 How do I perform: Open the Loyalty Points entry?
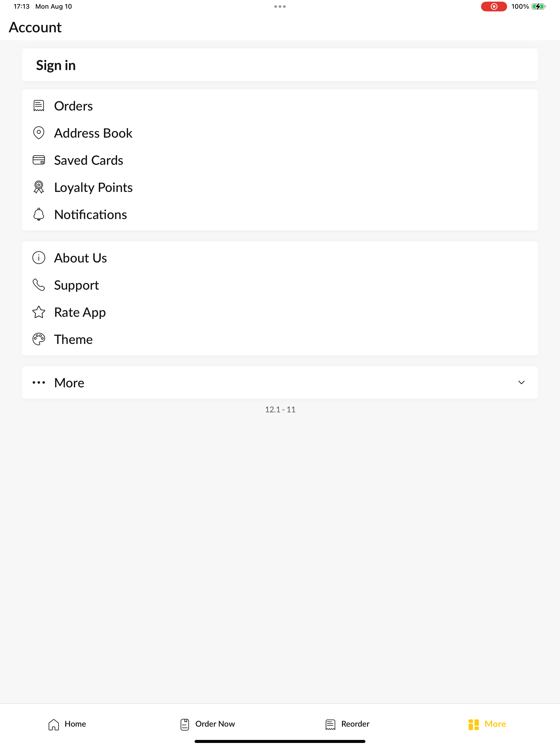pos(280,187)
